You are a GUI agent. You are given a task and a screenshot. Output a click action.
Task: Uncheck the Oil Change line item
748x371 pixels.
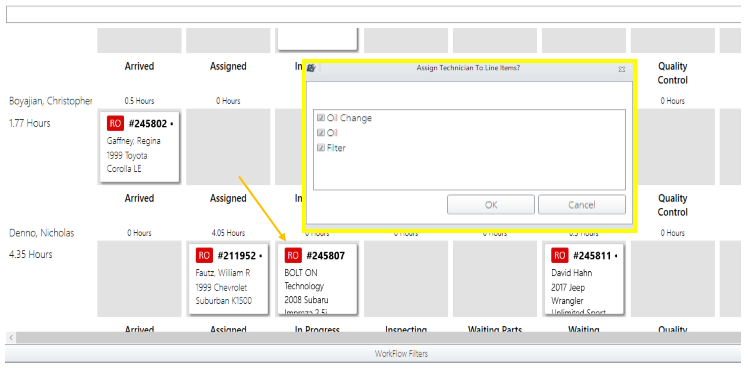pos(321,118)
